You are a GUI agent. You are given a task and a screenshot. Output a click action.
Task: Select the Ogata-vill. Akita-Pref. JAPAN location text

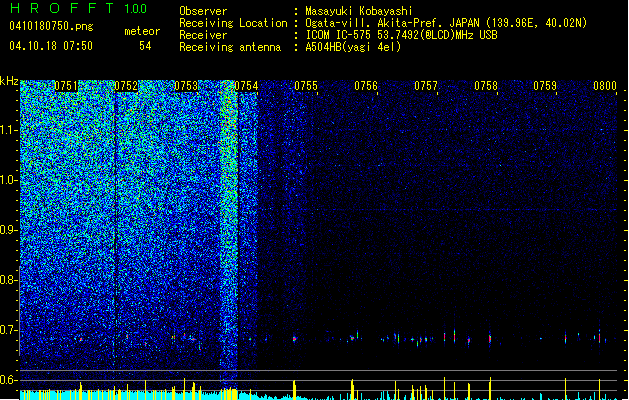(x=446, y=23)
